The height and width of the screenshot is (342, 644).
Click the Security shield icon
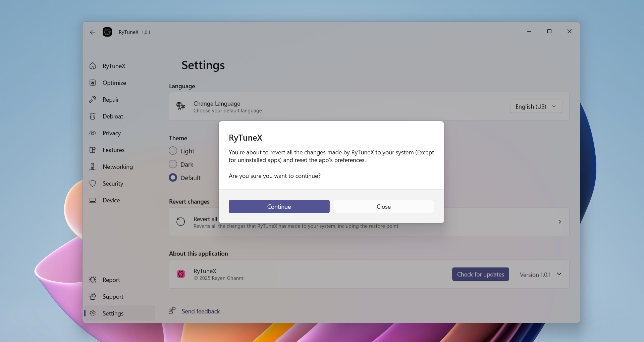93,183
